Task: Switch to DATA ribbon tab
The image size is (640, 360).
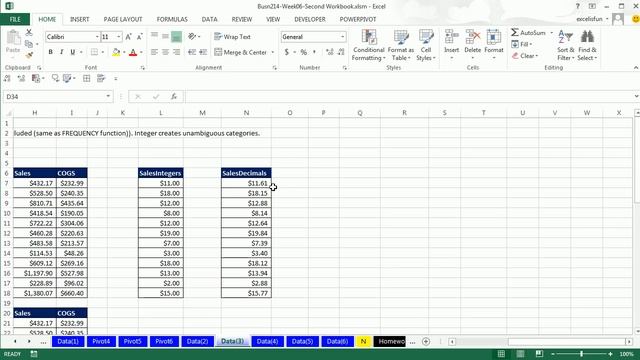Action: tap(209, 19)
